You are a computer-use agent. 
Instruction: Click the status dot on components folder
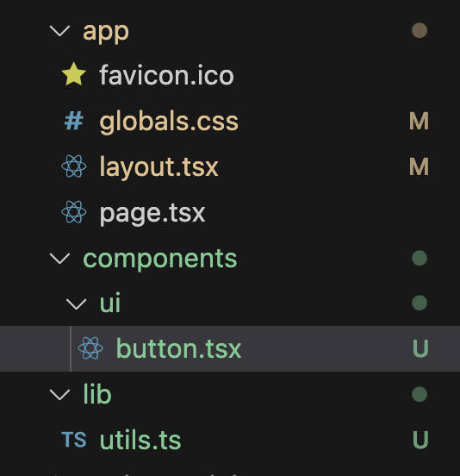420,258
